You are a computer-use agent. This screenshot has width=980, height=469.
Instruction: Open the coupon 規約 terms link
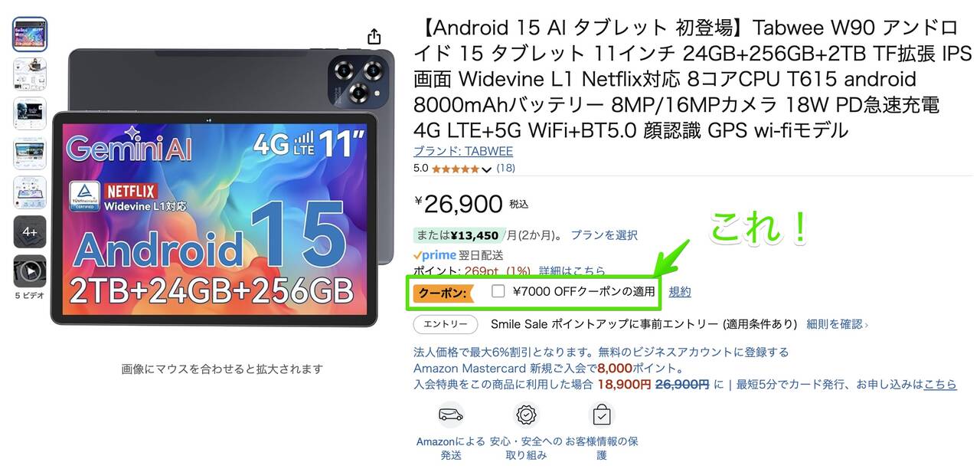pyautogui.click(x=680, y=291)
